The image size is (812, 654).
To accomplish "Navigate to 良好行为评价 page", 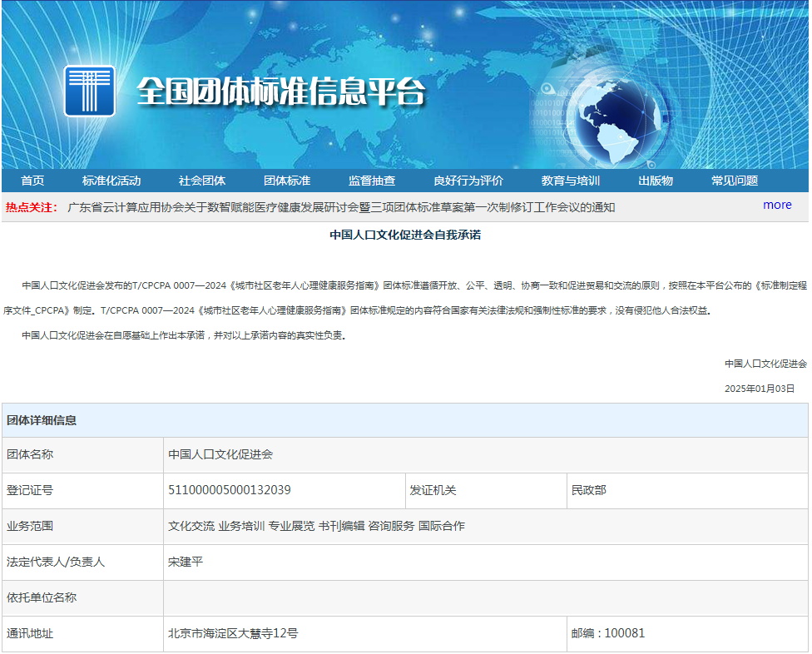I will (x=468, y=181).
